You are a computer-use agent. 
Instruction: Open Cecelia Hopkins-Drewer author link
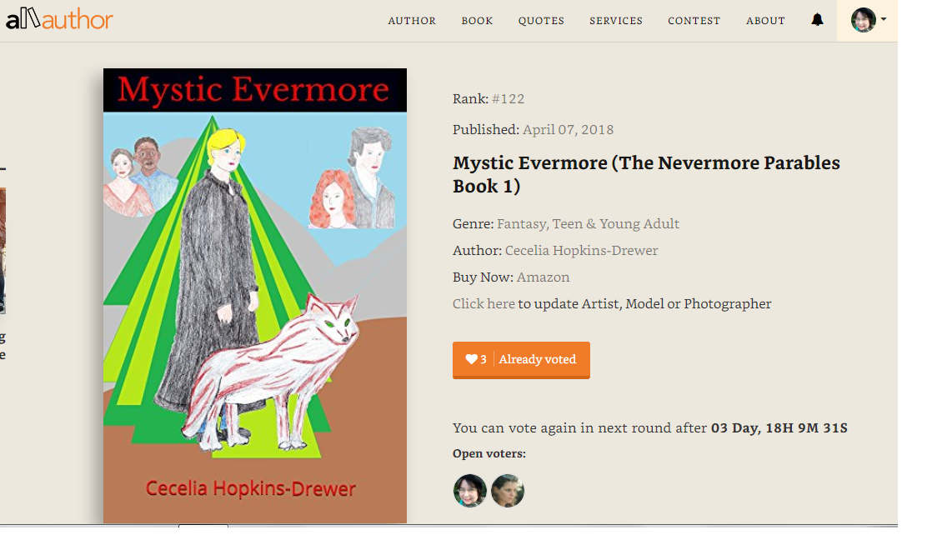click(582, 251)
